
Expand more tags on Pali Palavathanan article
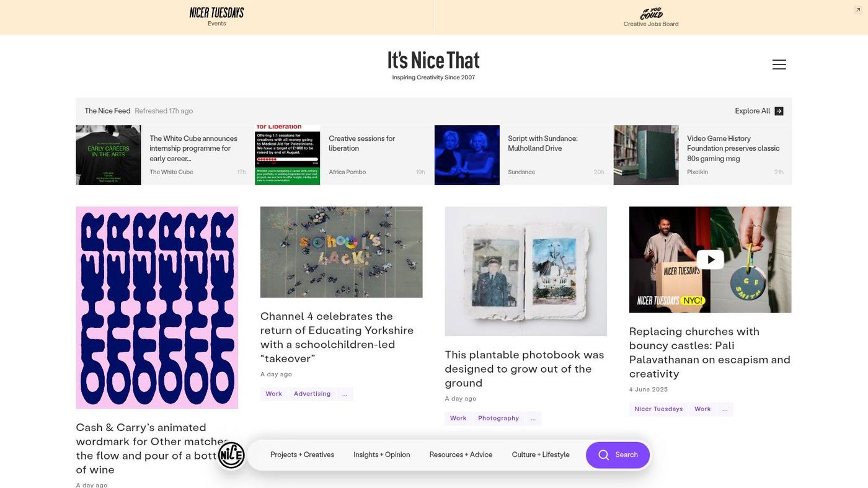pyautogui.click(x=725, y=409)
